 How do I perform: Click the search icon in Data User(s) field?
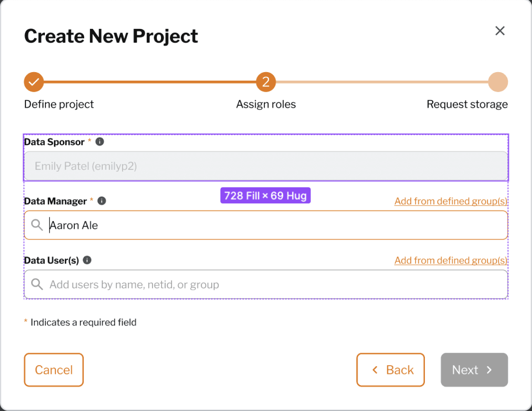point(37,284)
